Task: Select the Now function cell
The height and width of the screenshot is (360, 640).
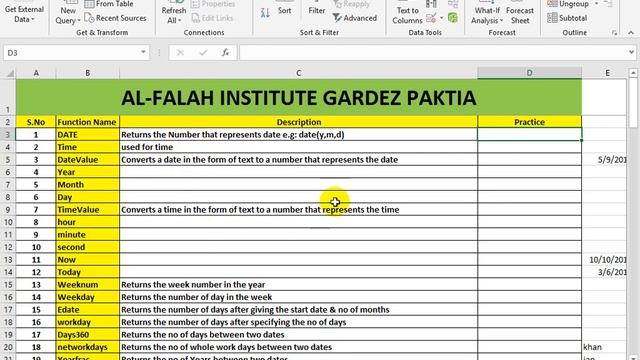Action: point(87,260)
